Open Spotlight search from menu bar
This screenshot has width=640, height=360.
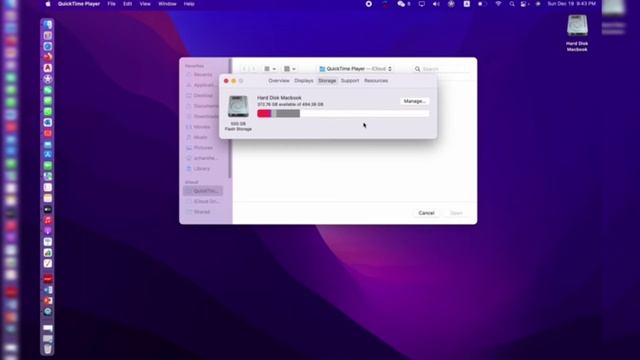tap(512, 4)
